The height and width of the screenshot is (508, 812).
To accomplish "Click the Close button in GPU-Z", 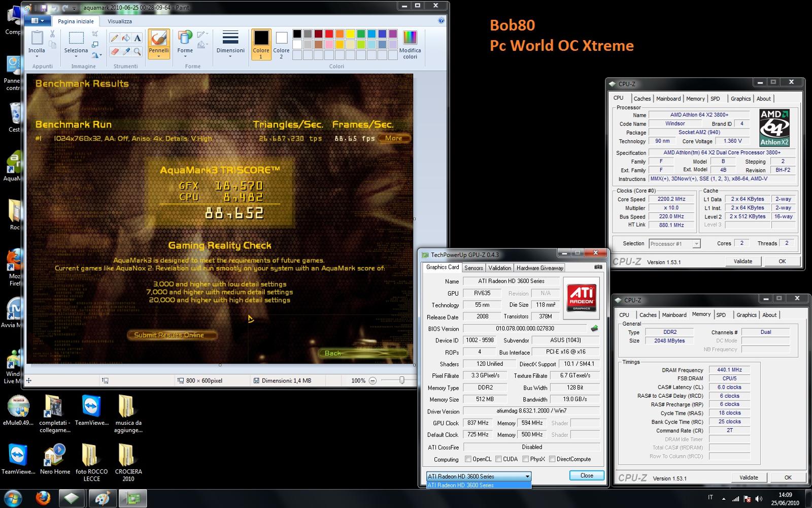I will (587, 475).
